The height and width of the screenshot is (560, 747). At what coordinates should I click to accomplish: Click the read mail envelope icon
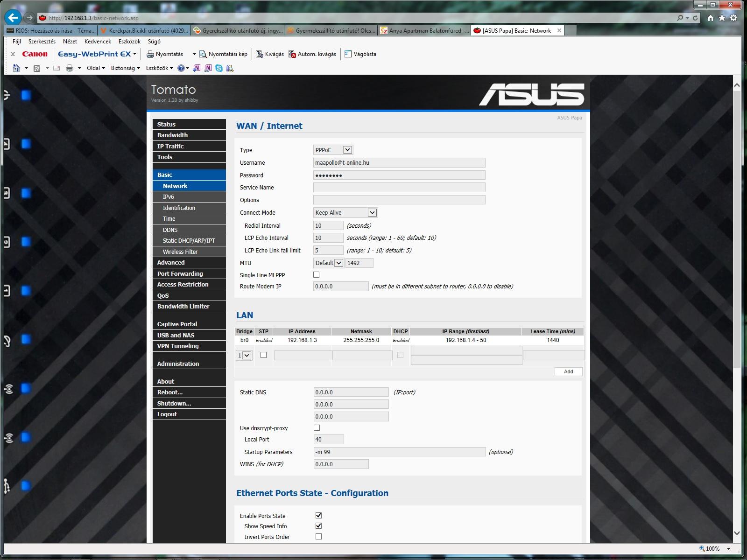[56, 68]
